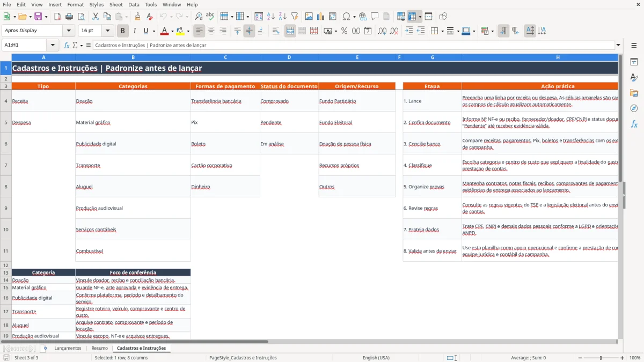The image size is (644, 362).
Task: Click the yellow Background Color swatch
Action: coord(180,31)
